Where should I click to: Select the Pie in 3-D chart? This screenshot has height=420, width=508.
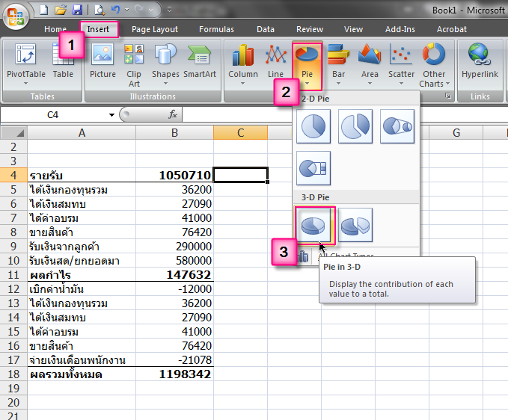313,225
